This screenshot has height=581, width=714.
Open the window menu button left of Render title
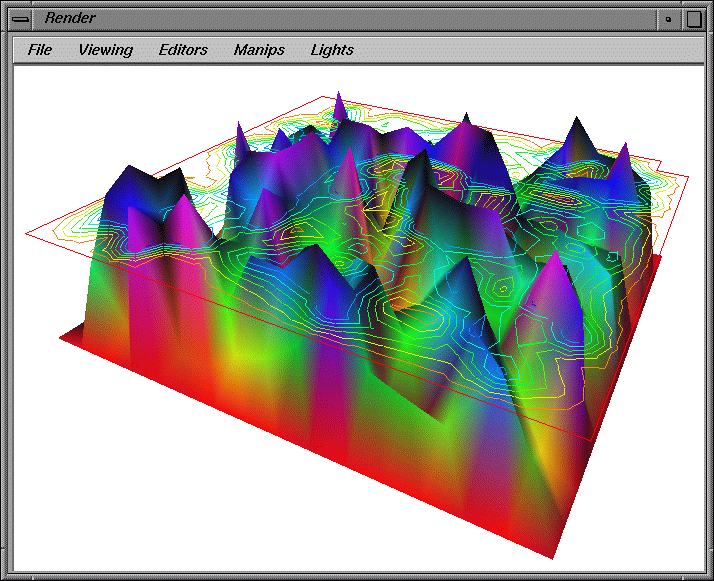pos(20,19)
